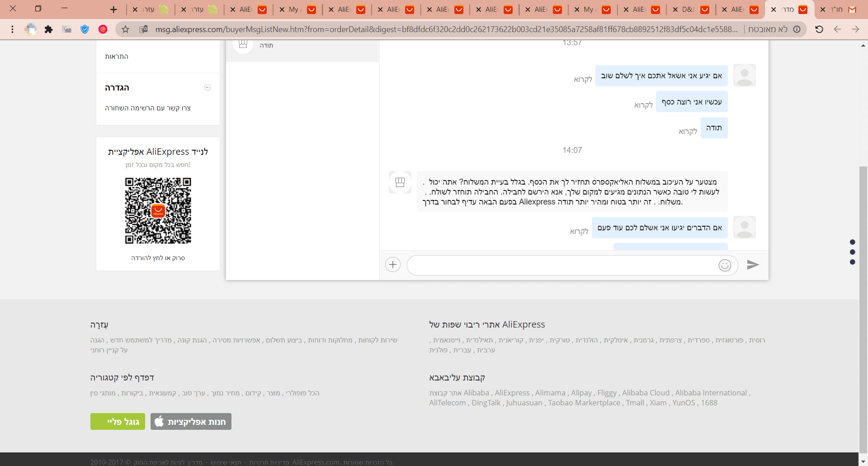Click the avatar beside 'אם הדברים יגיעו' message

click(744, 227)
